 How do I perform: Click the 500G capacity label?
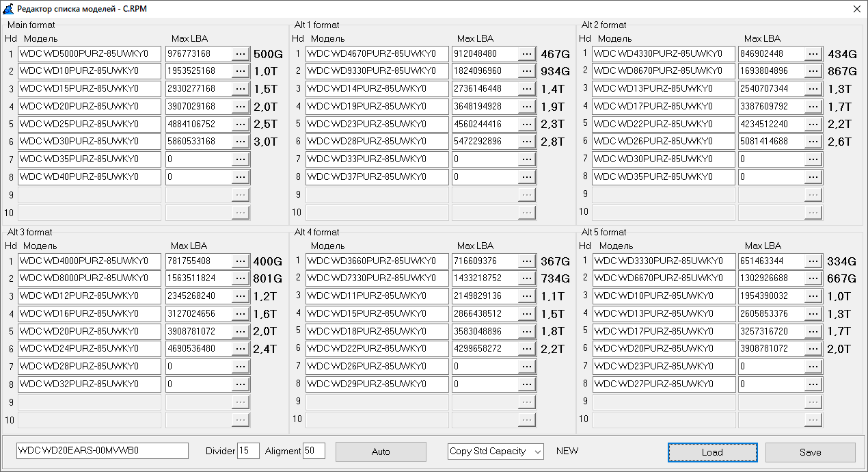(x=268, y=54)
